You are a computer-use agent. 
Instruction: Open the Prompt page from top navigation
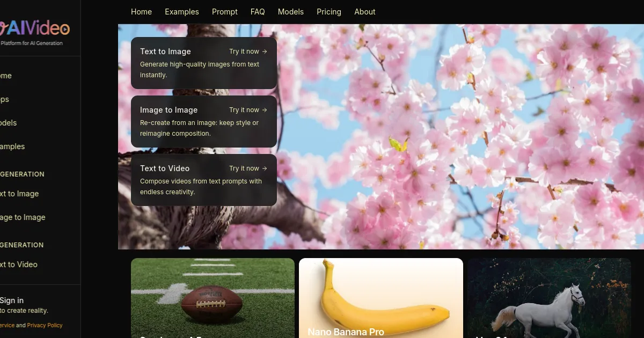tap(224, 12)
